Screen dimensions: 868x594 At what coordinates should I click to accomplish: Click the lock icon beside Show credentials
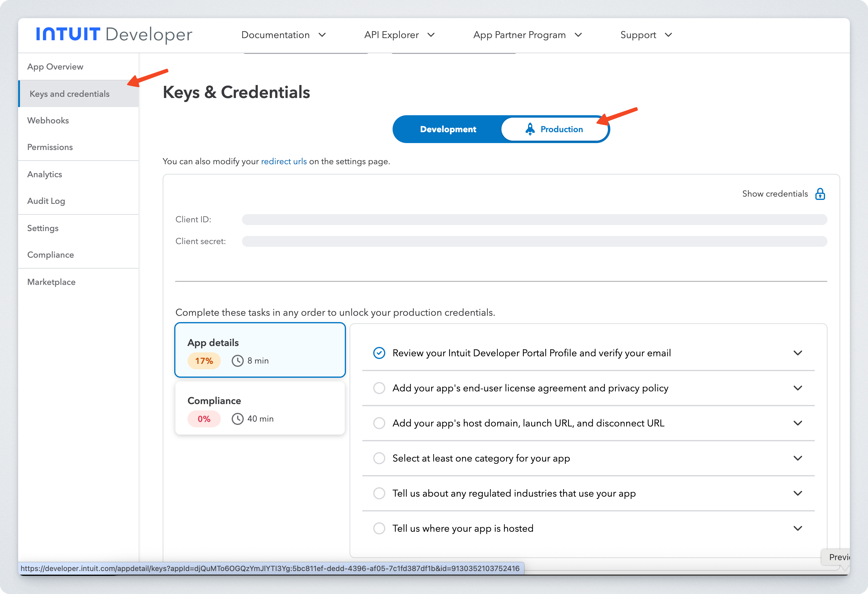pos(820,194)
